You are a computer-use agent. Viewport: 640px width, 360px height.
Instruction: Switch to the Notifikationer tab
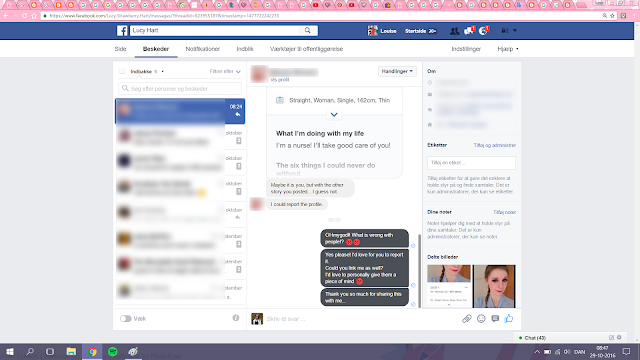pyautogui.click(x=202, y=49)
